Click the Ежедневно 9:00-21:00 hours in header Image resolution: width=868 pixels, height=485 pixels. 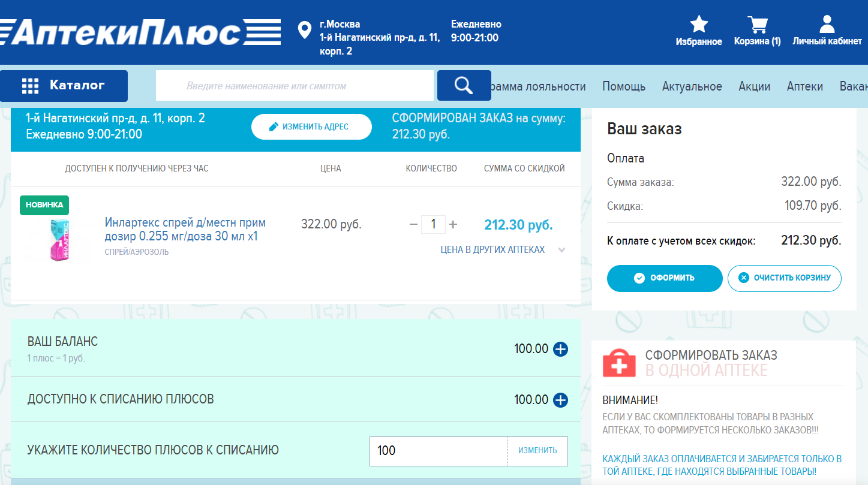point(476,31)
